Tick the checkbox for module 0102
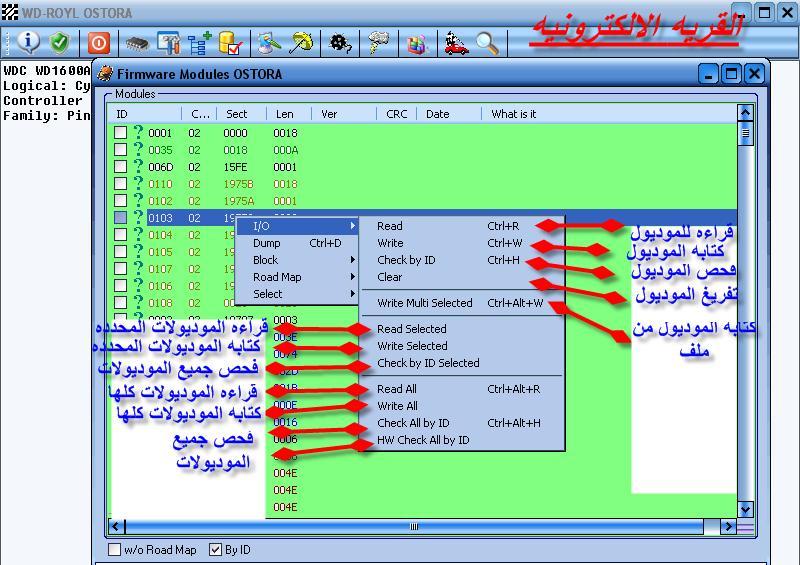This screenshot has width=800, height=565. click(120, 201)
